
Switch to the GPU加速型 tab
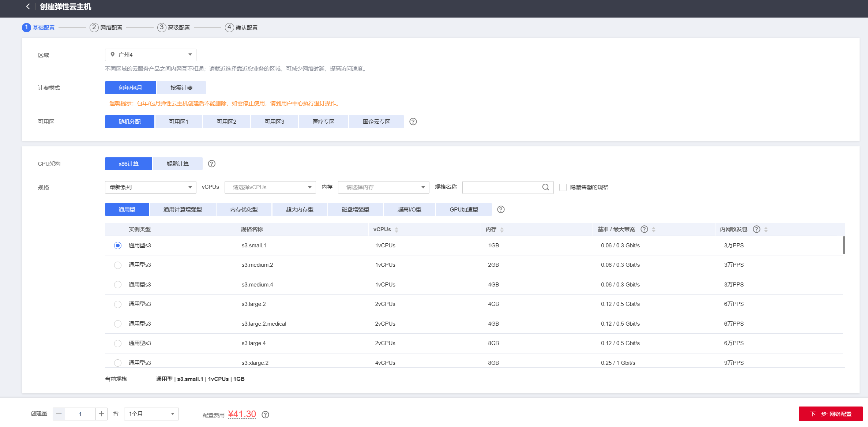click(x=463, y=209)
